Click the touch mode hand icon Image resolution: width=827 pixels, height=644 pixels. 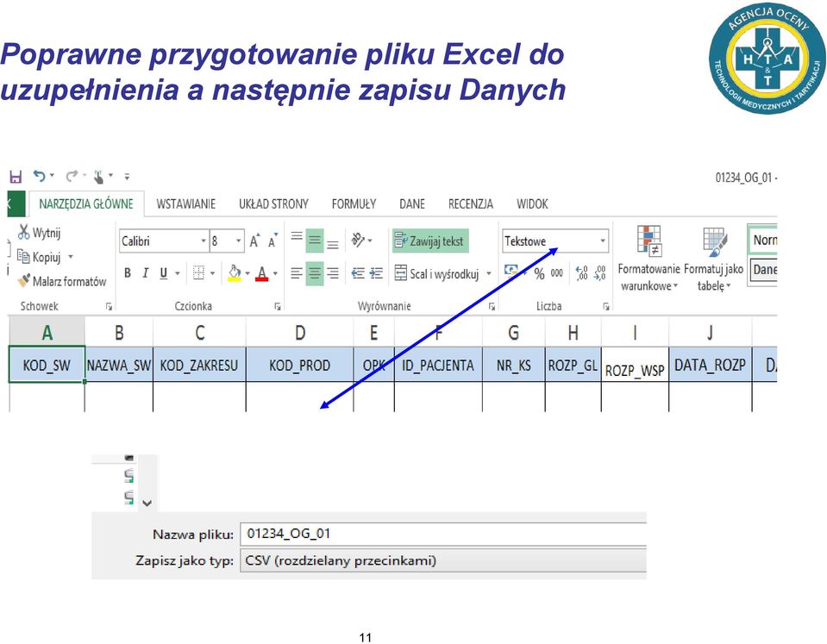pyautogui.click(x=98, y=177)
